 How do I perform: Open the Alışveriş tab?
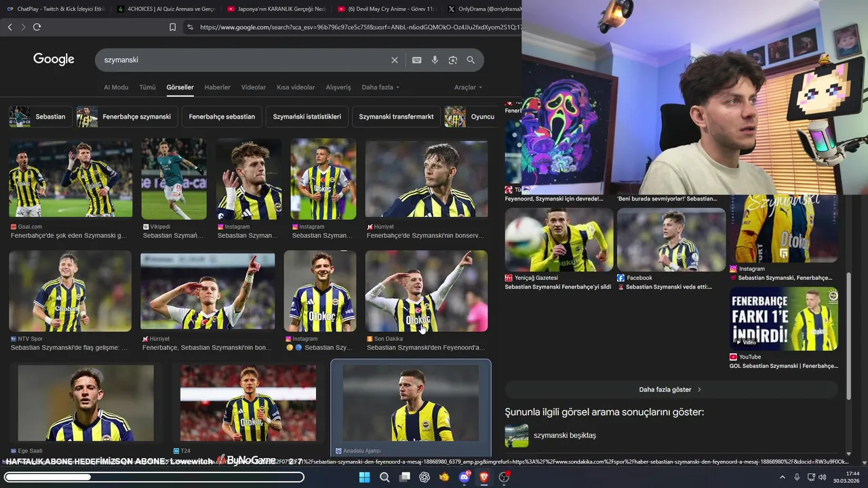point(338,87)
